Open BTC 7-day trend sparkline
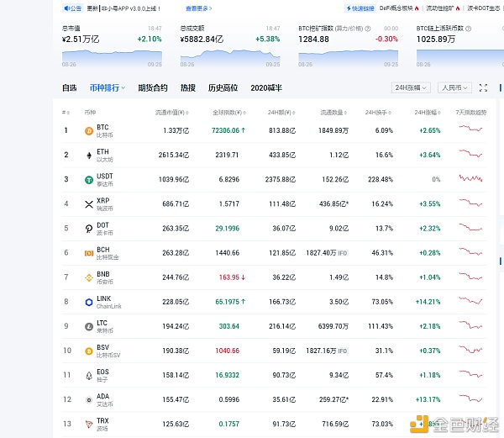Image resolution: width=504 pixels, height=438 pixels. pos(470,129)
